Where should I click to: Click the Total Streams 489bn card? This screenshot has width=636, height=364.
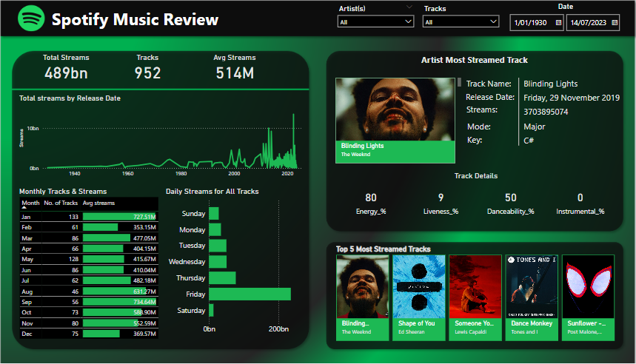(66, 67)
